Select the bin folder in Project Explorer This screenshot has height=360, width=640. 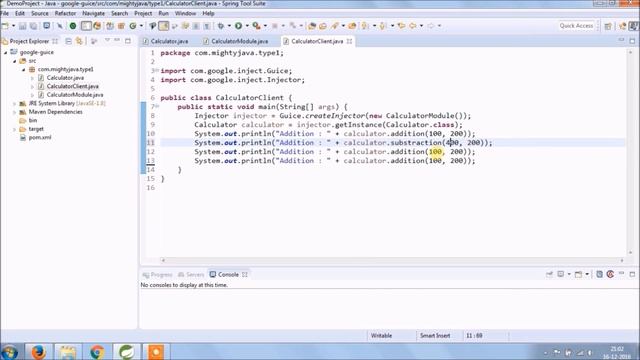(33, 120)
